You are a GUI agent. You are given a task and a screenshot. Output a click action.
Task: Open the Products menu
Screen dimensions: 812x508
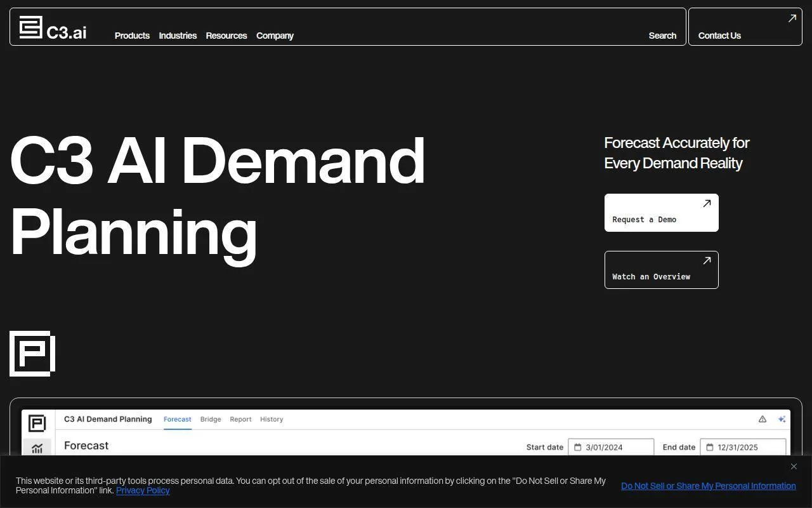tap(132, 36)
